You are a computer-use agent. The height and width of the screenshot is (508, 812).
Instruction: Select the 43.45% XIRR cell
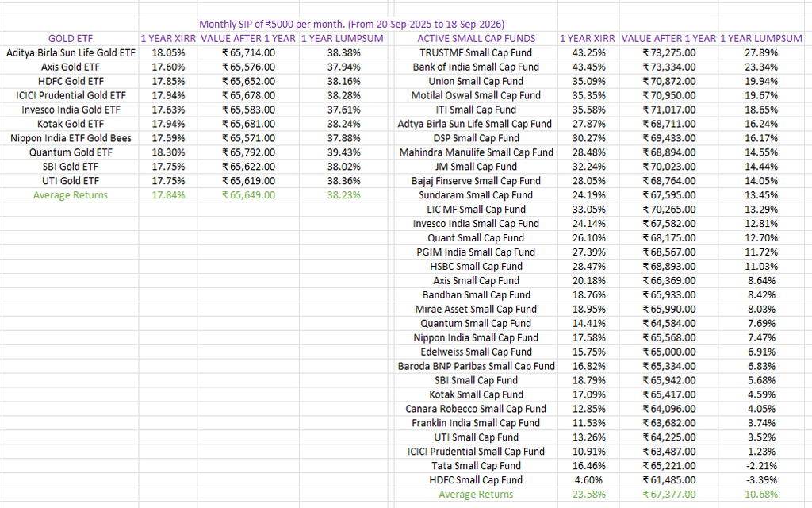(589, 67)
